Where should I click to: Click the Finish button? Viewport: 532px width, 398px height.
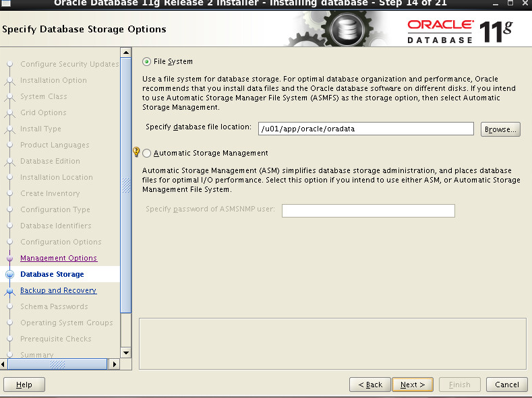[460, 385]
